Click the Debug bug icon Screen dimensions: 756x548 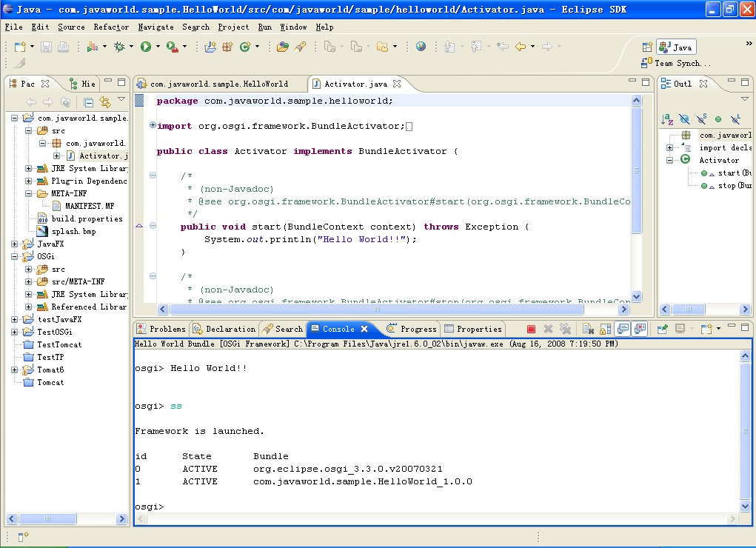pos(119,47)
